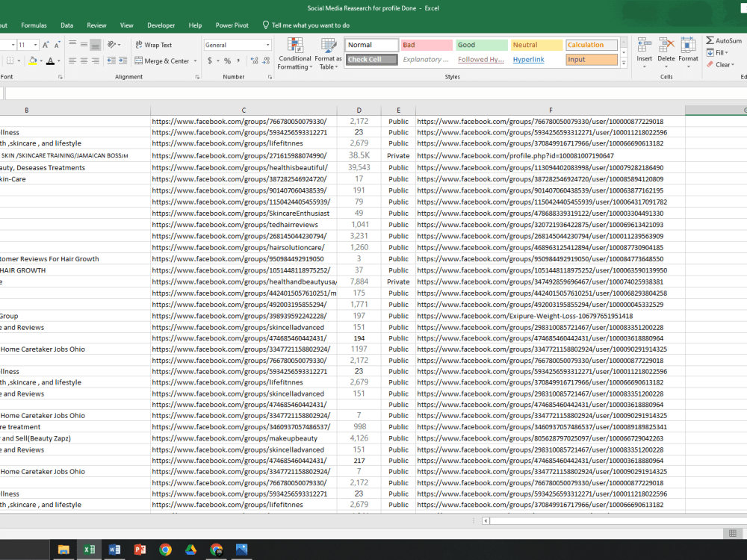Select column C header

tap(244, 110)
